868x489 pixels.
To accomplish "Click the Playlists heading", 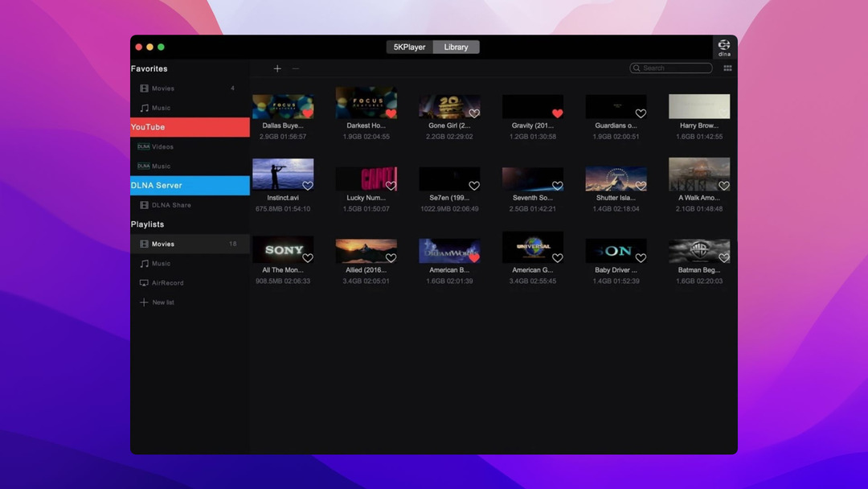I will point(147,224).
